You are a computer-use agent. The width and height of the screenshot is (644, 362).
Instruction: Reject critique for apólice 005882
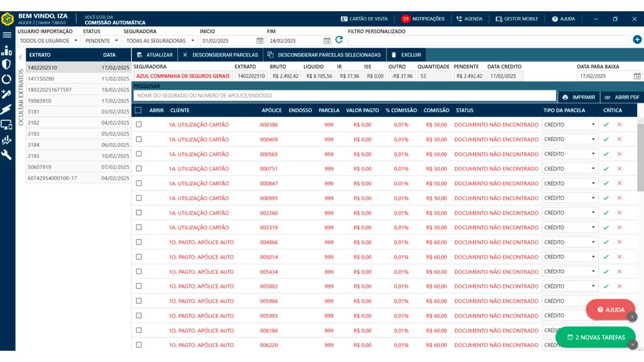(x=619, y=286)
